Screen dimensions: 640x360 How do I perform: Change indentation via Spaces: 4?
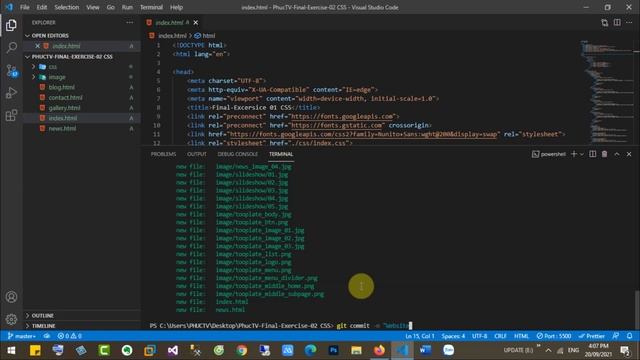(453, 336)
